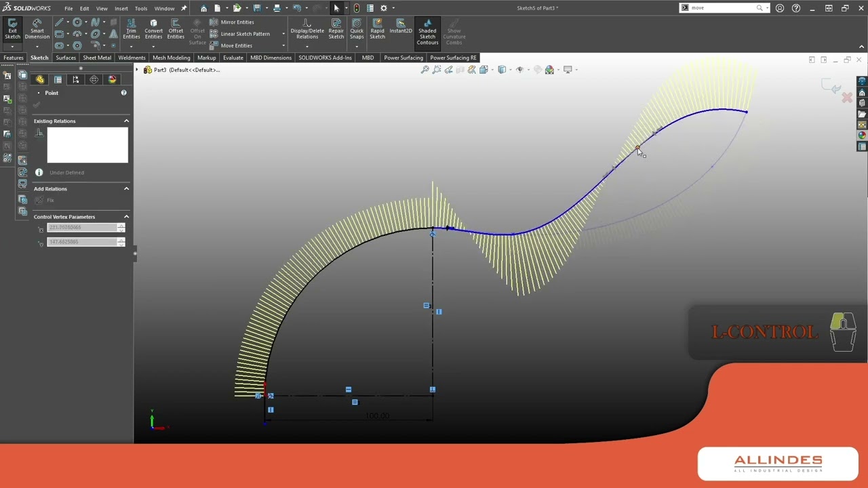Screen dimensions: 868x488
Task: Click Linear Sketch Pattern button
Action: pyautogui.click(x=240, y=34)
